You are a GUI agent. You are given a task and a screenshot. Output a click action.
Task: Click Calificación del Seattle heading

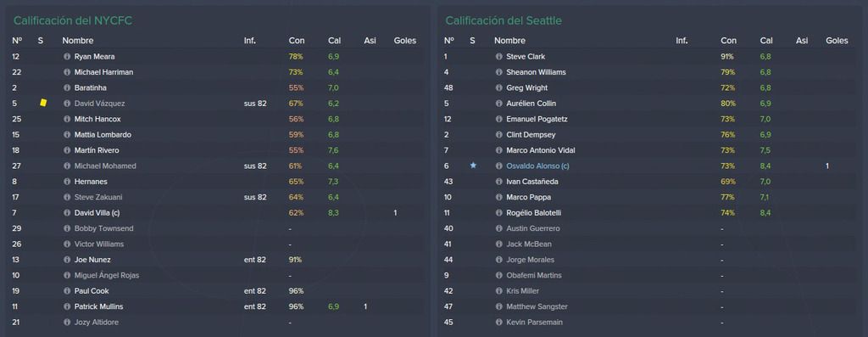coord(504,21)
